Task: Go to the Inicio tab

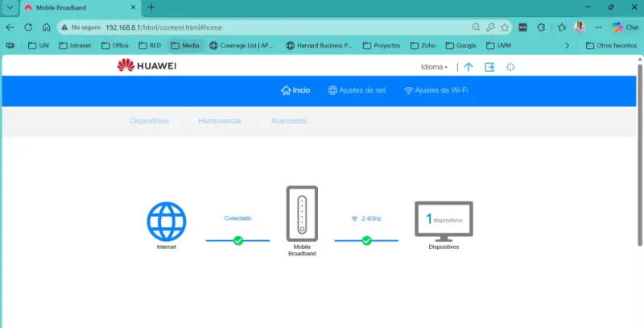Action: point(295,90)
